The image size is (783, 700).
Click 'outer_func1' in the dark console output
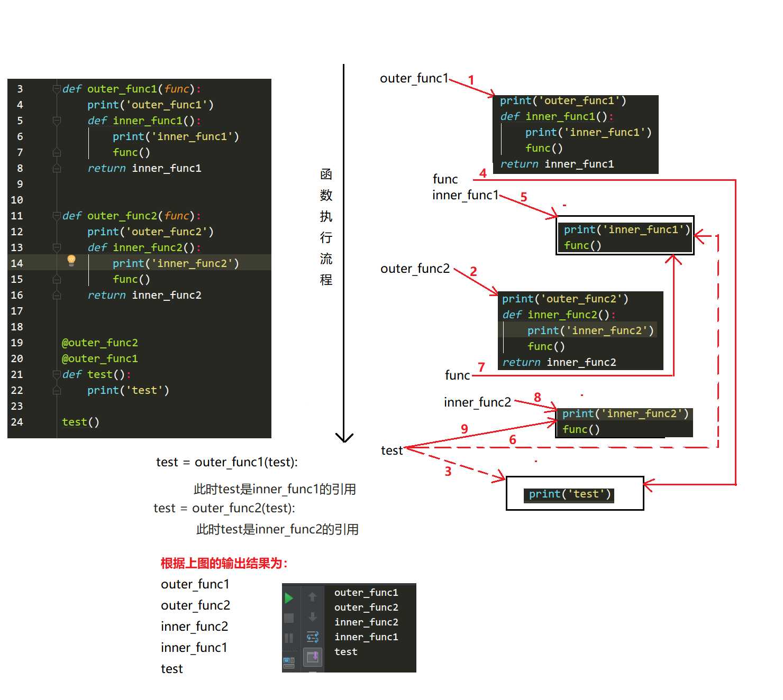point(366,593)
